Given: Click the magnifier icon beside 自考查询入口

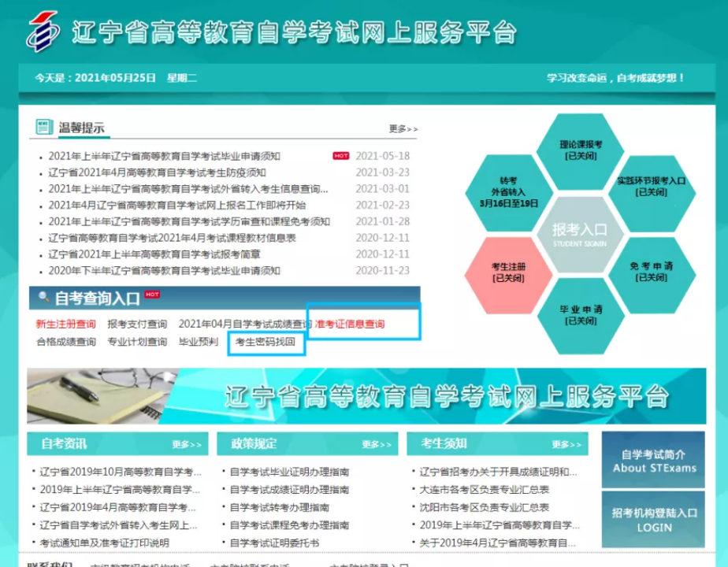Looking at the screenshot, I should point(43,296).
